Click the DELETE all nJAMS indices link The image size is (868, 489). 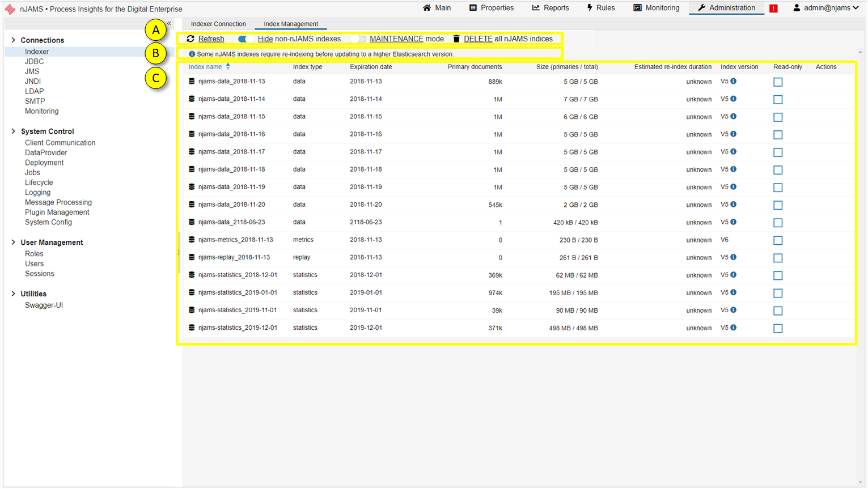click(508, 39)
